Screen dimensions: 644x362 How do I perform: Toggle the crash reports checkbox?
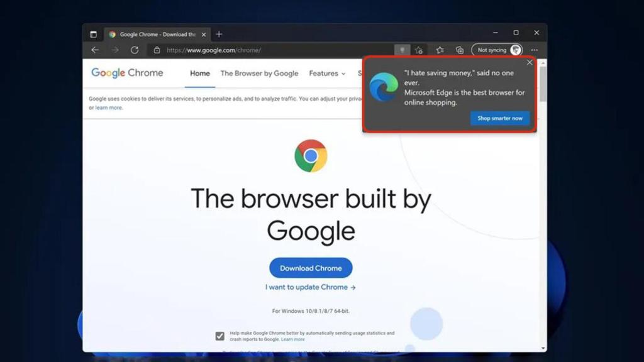click(219, 336)
